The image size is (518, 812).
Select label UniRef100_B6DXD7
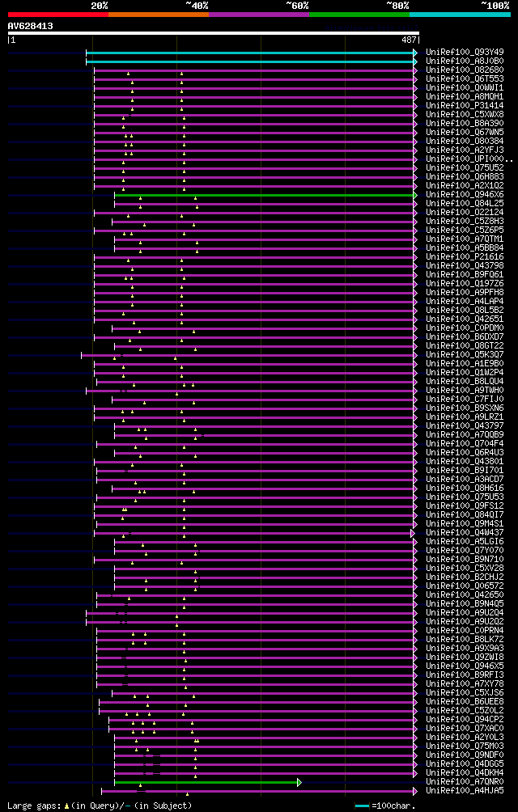click(x=465, y=336)
